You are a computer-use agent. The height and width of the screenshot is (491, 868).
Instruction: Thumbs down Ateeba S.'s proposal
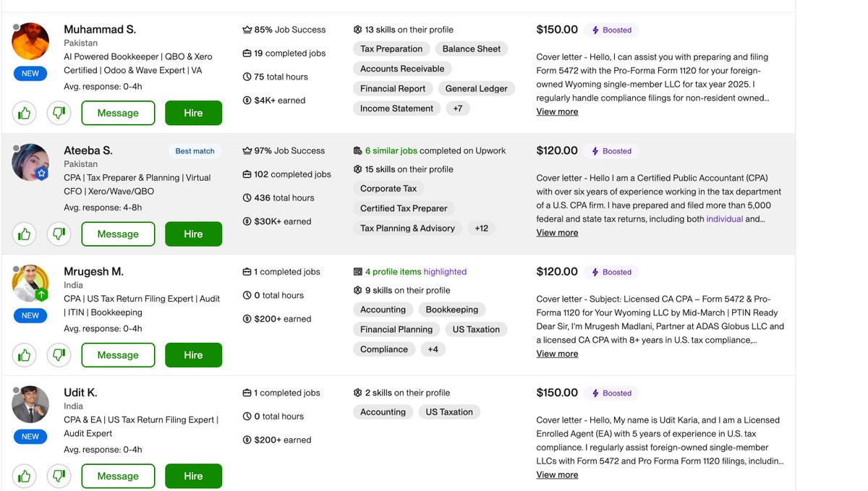pos(59,234)
